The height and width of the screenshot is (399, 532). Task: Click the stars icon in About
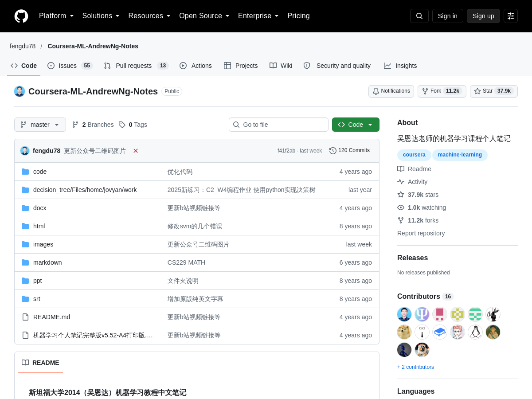click(x=401, y=195)
